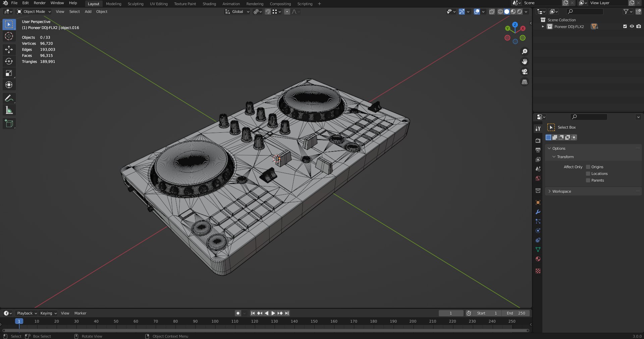Toggle timeline auto keying record button
This screenshot has height=339, width=644.
tap(238, 313)
